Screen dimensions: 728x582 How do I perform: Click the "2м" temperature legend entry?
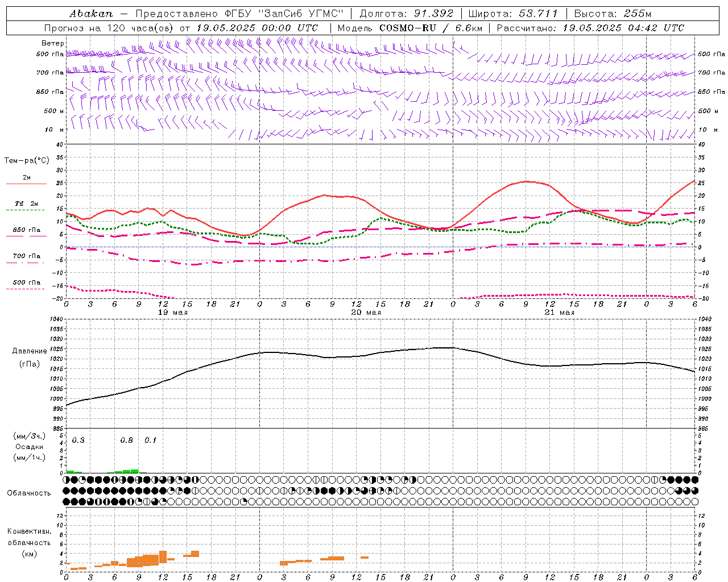[26, 178]
